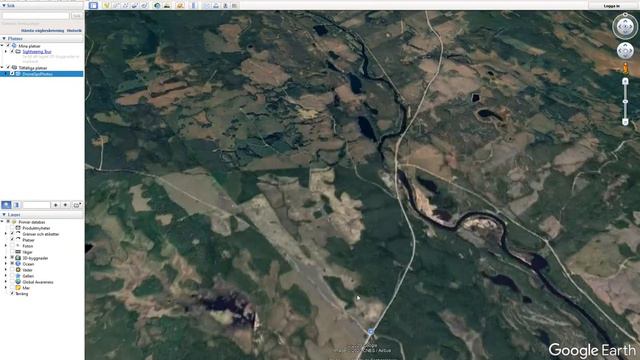Show historical imagery clock icon
Screen dimensions: 640x360
coord(157,5)
